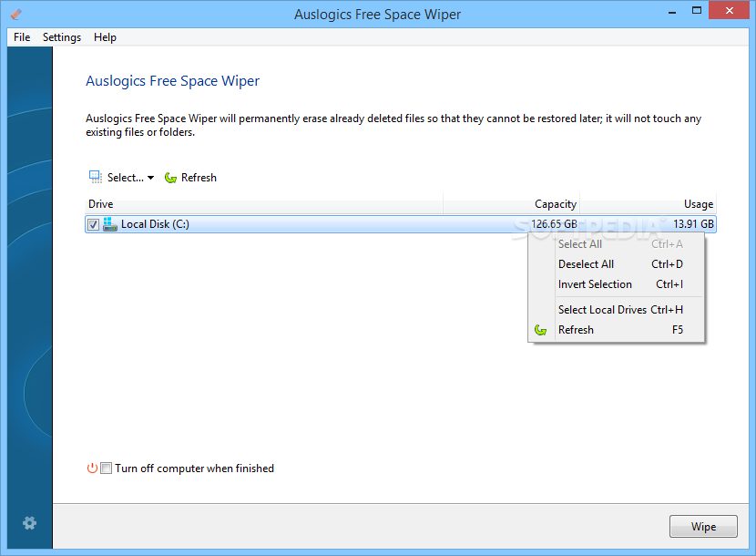
Task: Choose Invert Selection in context menu
Action: point(616,284)
